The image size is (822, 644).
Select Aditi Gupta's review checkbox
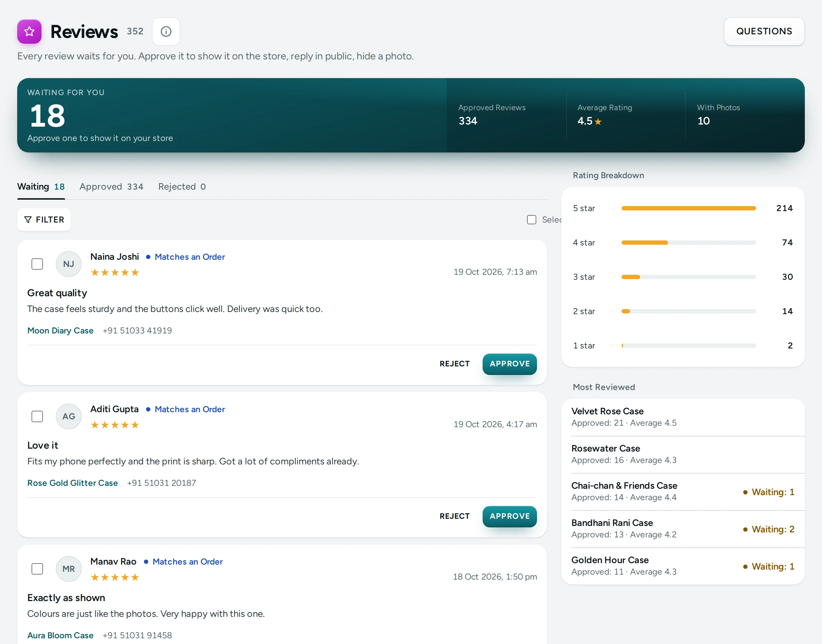click(x=37, y=416)
